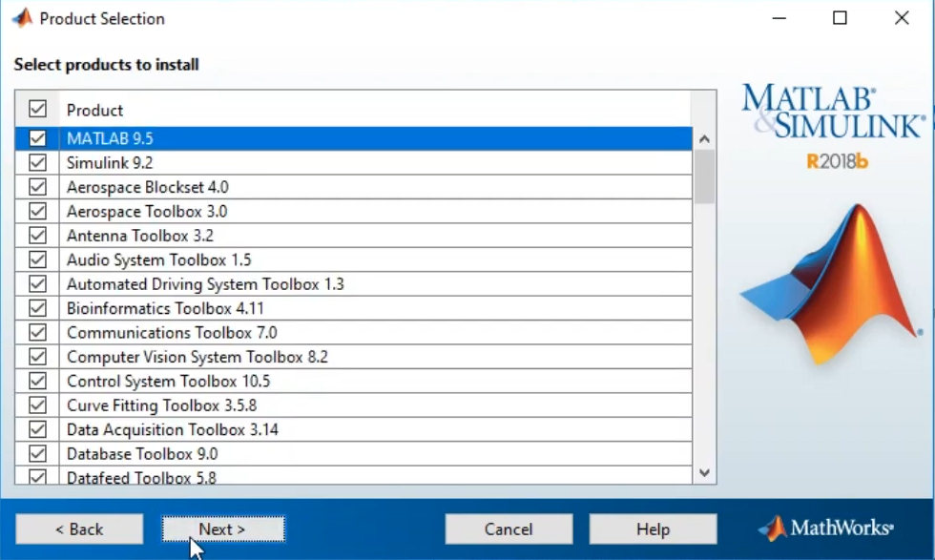The image size is (935, 560).
Task: Uncheck the Antenna Toolbox 3.2 checkbox
Action: point(37,236)
